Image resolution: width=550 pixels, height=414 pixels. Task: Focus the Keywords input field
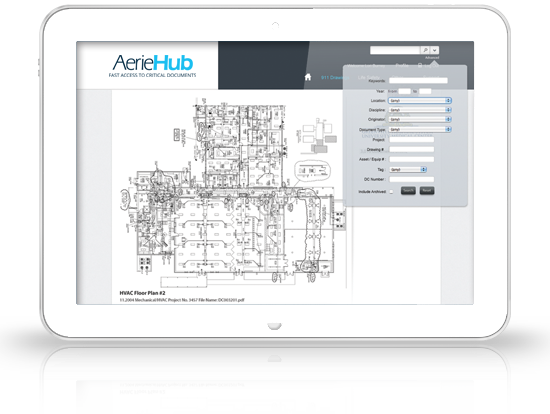[x=418, y=81]
